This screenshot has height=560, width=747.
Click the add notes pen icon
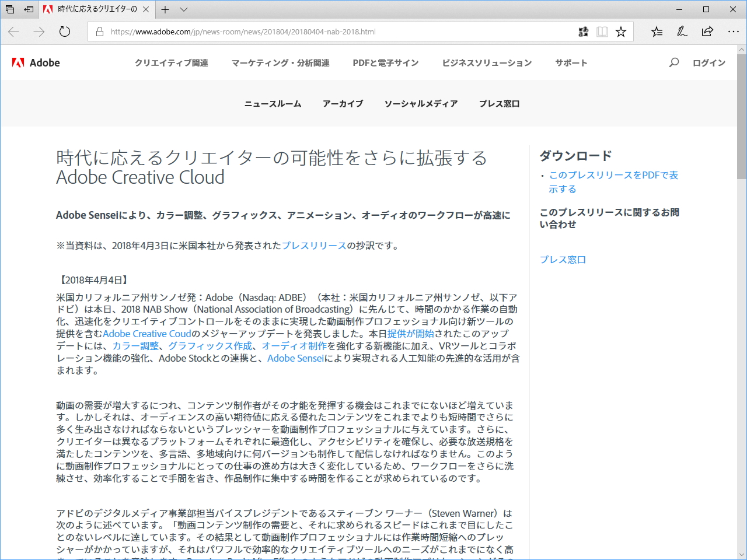coord(682,32)
